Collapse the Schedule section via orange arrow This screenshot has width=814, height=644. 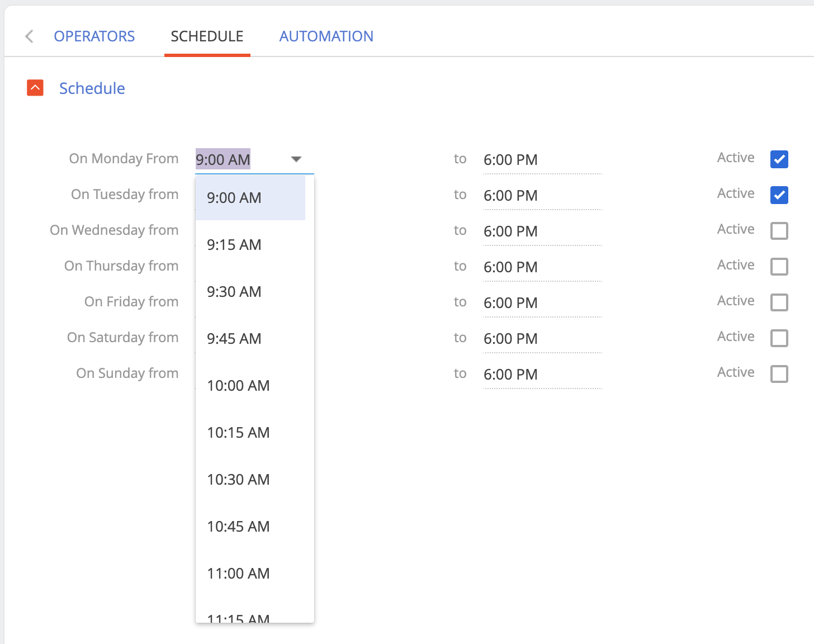pyautogui.click(x=35, y=88)
